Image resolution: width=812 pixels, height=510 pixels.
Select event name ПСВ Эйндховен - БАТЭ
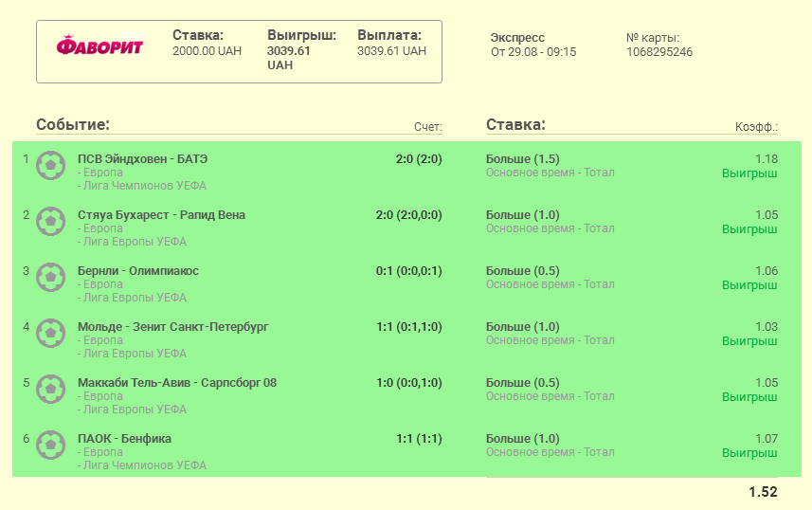(142, 159)
